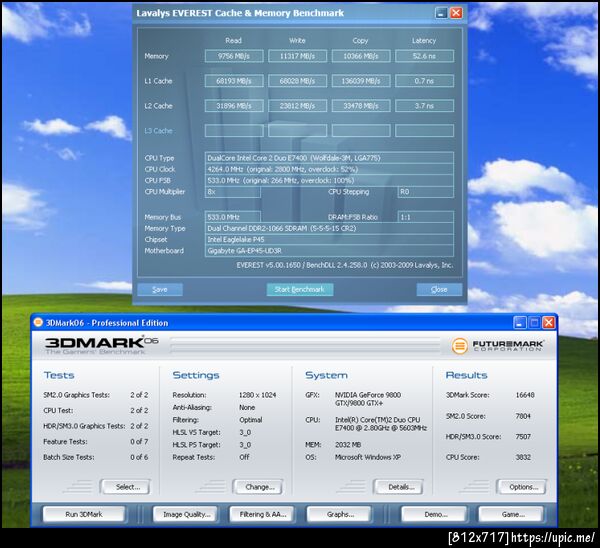Viewport: 600px width, 548px height.
Task: Minimize the EVEREST benchmark window
Action: [441, 13]
